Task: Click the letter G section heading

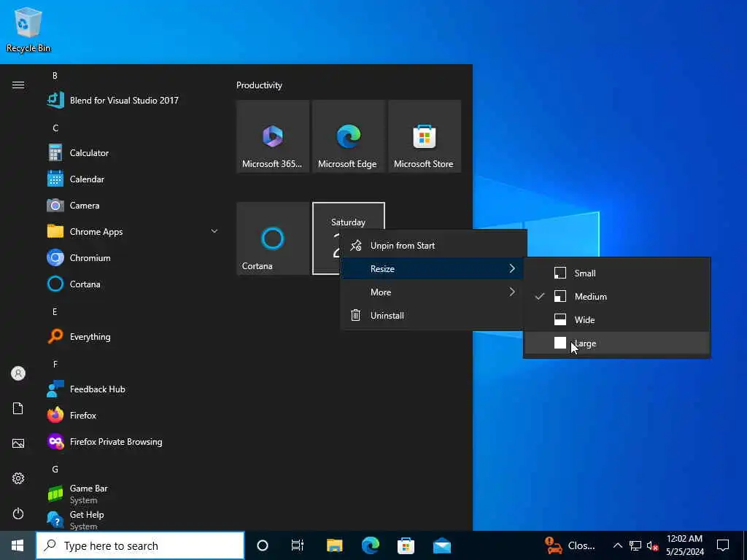Action: click(x=55, y=469)
